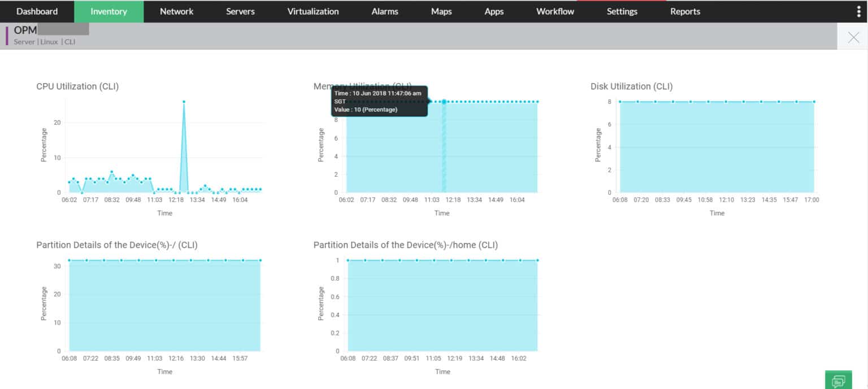Open the Workflow tab

point(554,11)
